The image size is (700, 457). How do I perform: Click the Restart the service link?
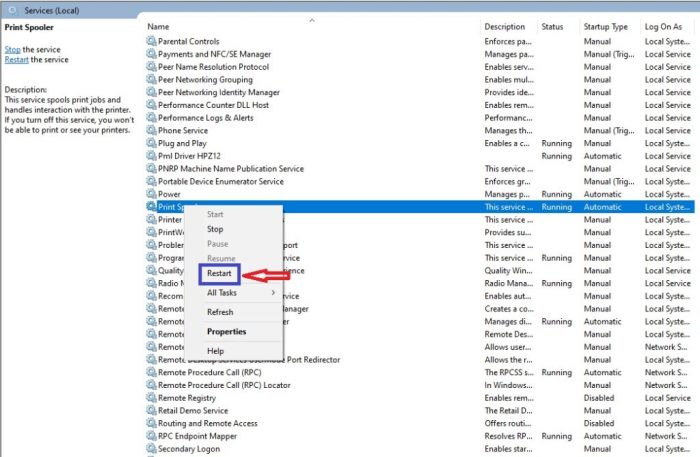(x=17, y=60)
